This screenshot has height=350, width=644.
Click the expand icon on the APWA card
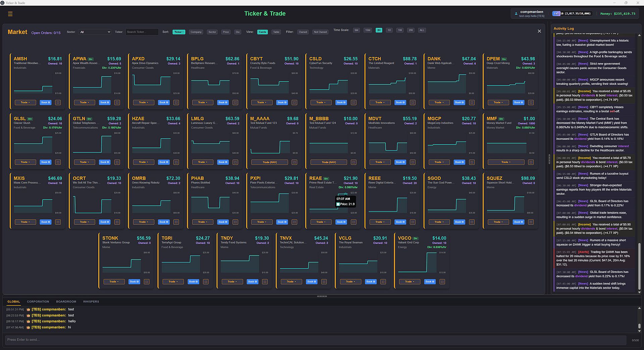point(117,103)
